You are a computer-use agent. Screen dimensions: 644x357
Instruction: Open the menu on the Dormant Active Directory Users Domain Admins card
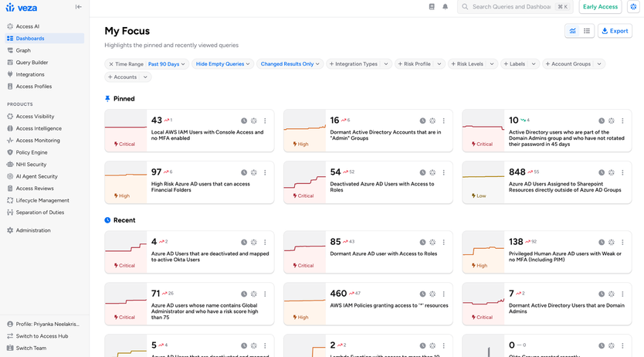point(622,294)
